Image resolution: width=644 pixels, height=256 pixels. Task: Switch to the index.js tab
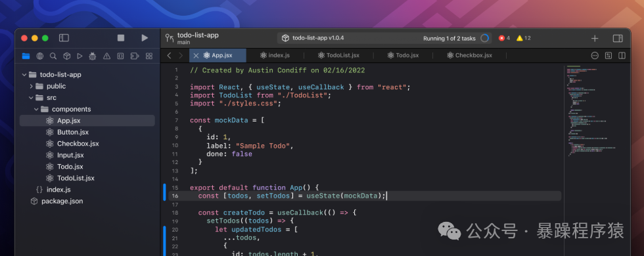point(275,55)
